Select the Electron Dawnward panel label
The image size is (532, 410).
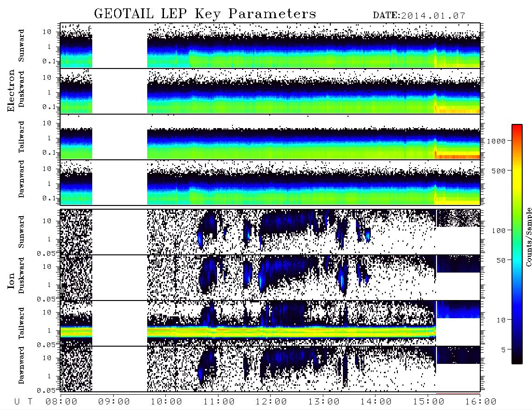pyautogui.click(x=21, y=179)
